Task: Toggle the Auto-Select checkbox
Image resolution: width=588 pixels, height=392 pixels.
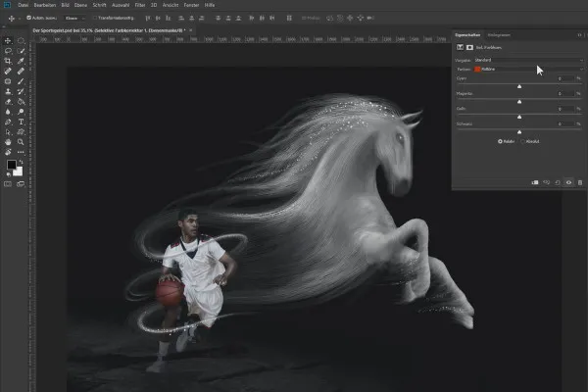Action: point(28,18)
